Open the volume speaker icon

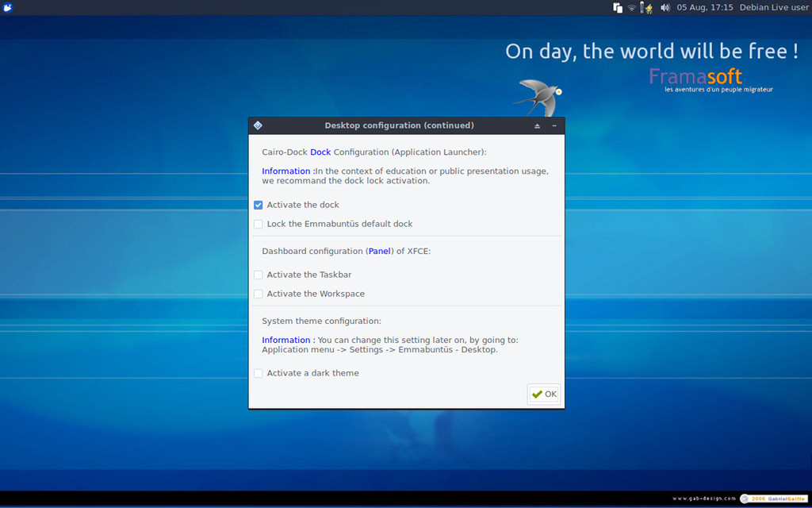tap(665, 8)
